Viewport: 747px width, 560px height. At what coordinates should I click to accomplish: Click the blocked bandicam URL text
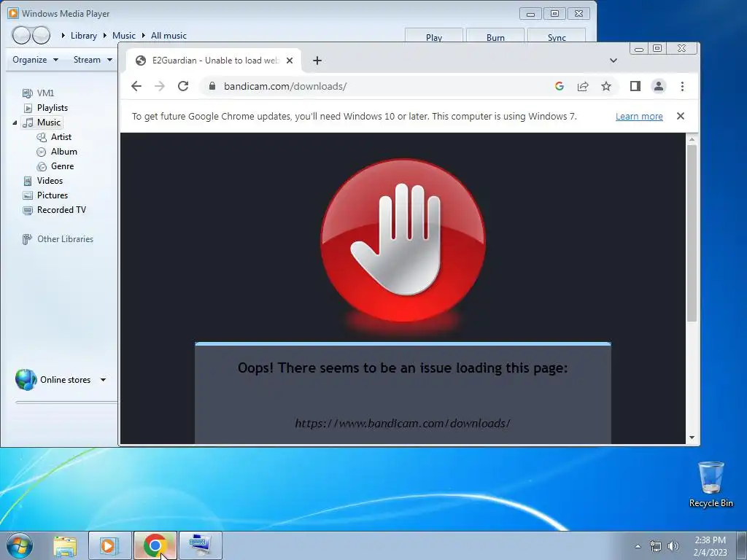click(x=403, y=424)
